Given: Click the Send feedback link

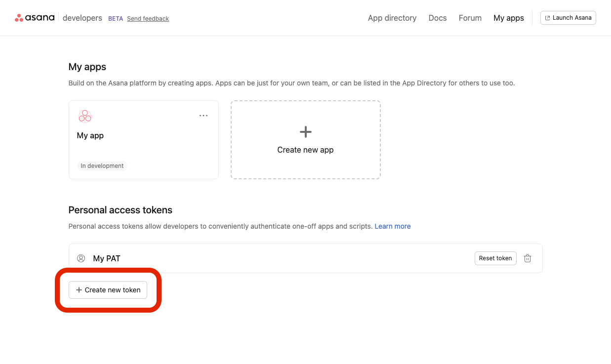Looking at the screenshot, I should point(148,19).
